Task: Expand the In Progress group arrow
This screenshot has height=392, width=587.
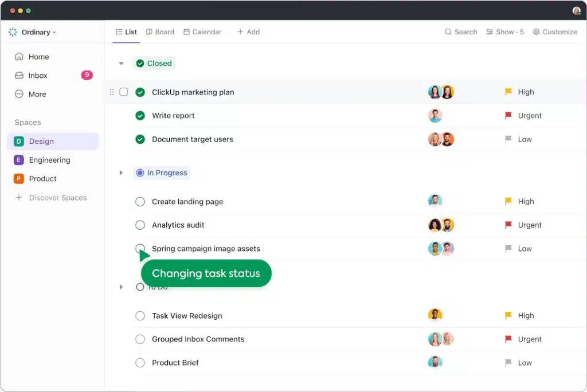Action: click(121, 173)
